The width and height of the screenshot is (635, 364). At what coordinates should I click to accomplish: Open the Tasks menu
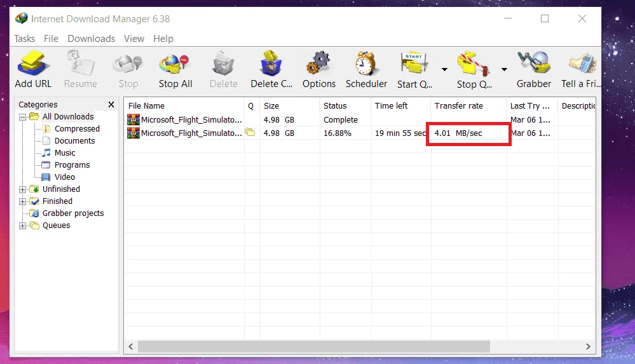[24, 39]
